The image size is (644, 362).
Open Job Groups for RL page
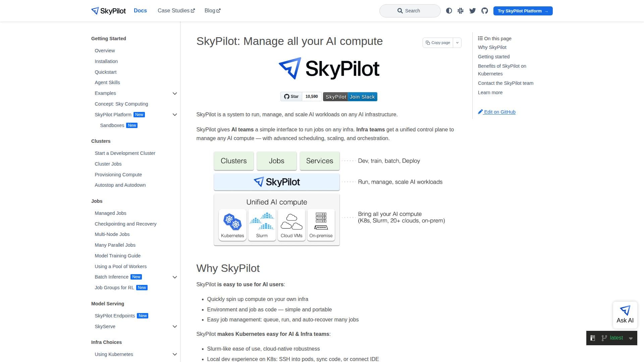114,288
